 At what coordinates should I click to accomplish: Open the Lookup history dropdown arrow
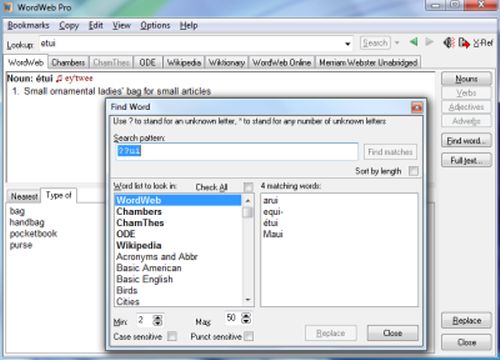[x=348, y=44]
